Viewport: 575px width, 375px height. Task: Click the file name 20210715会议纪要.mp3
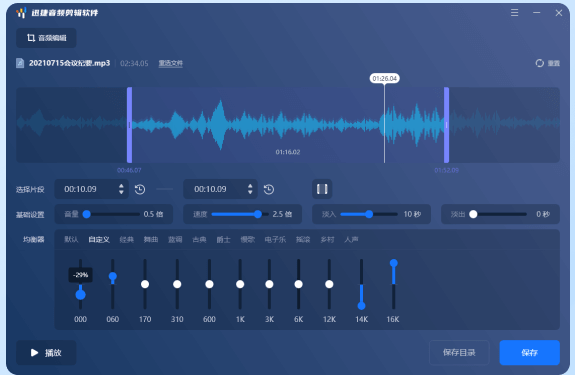69,63
